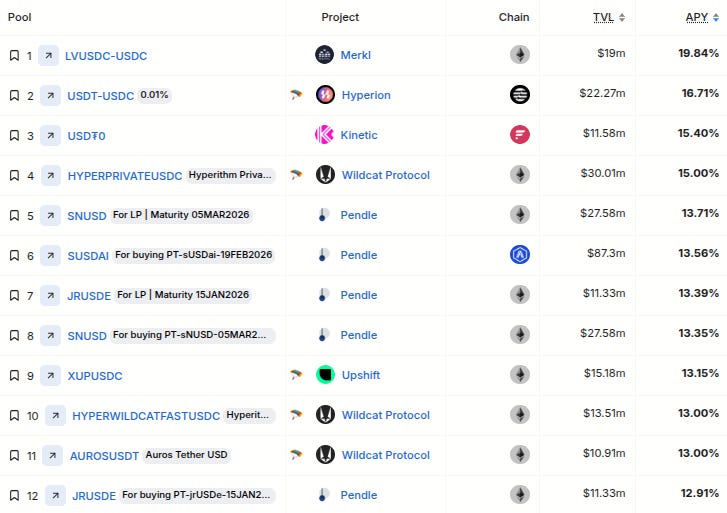Open the HYPERPRIVATEUSDC pool link
The image size is (727, 513).
pyautogui.click(x=125, y=176)
